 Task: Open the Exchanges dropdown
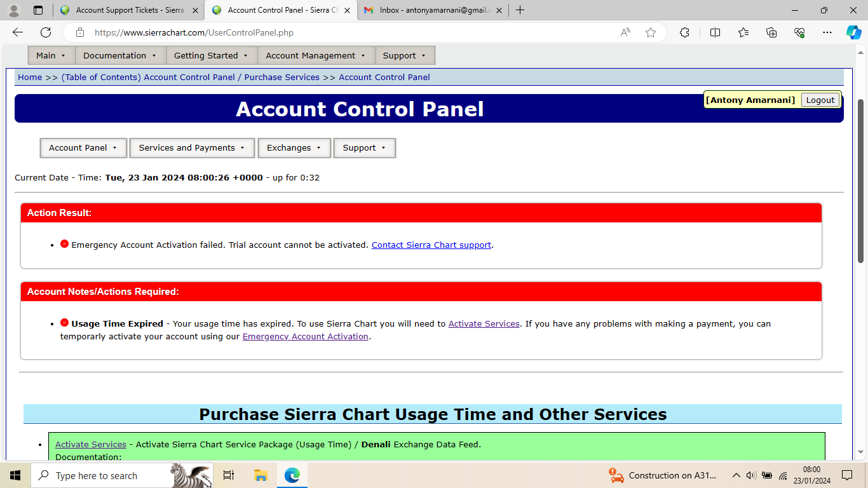click(x=294, y=148)
